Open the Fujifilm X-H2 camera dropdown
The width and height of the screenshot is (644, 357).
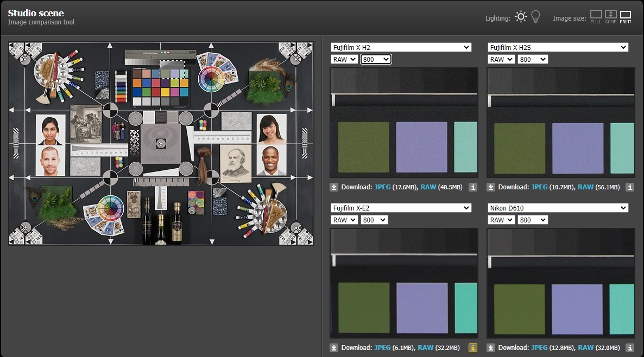tap(401, 48)
